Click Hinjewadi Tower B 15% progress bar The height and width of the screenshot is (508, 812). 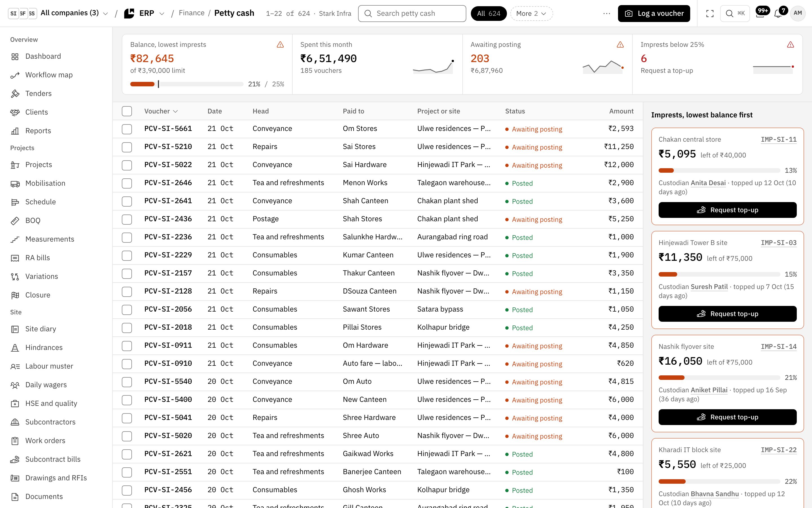point(719,274)
